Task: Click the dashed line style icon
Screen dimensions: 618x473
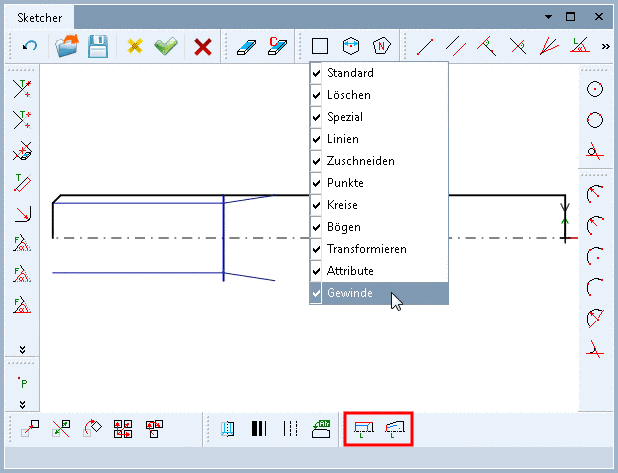Action: [x=290, y=428]
